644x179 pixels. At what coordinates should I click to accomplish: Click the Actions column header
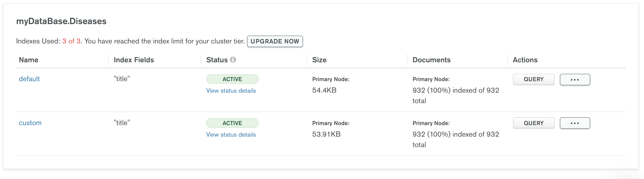point(525,60)
